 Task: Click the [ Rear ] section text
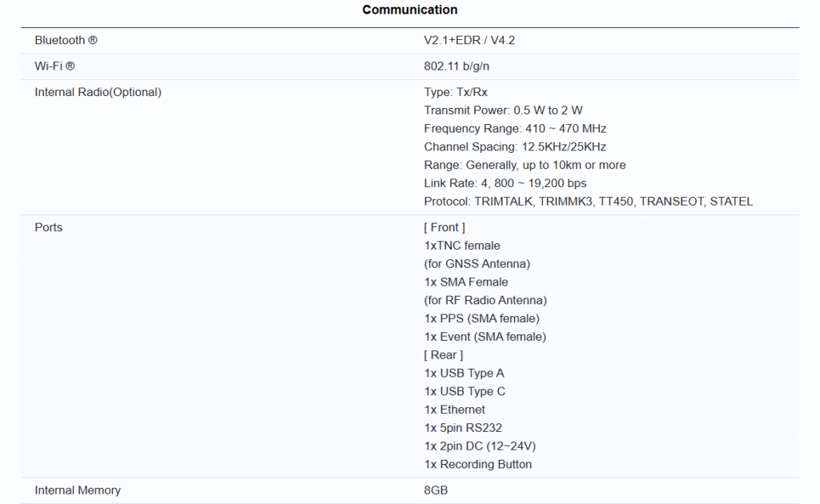tap(444, 354)
